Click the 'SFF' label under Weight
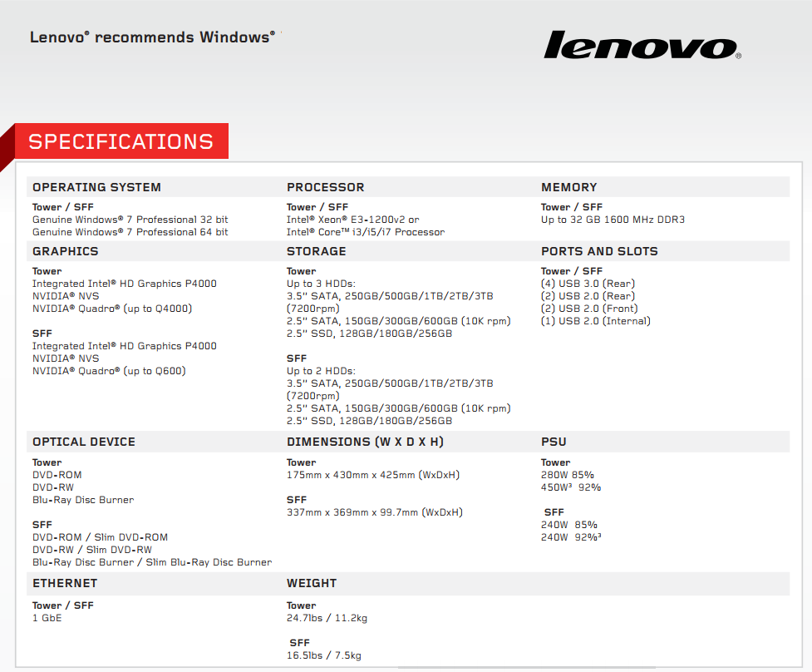The image size is (812, 672). pyautogui.click(x=299, y=643)
